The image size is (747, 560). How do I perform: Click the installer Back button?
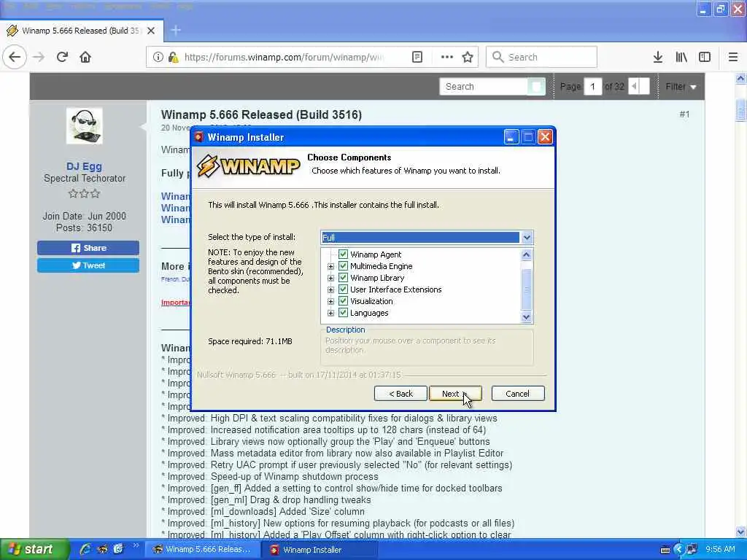tap(400, 394)
